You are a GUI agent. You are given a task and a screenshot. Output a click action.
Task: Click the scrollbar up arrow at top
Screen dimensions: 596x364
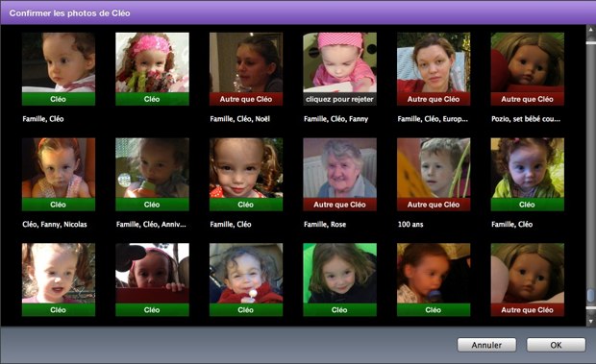[x=590, y=29]
